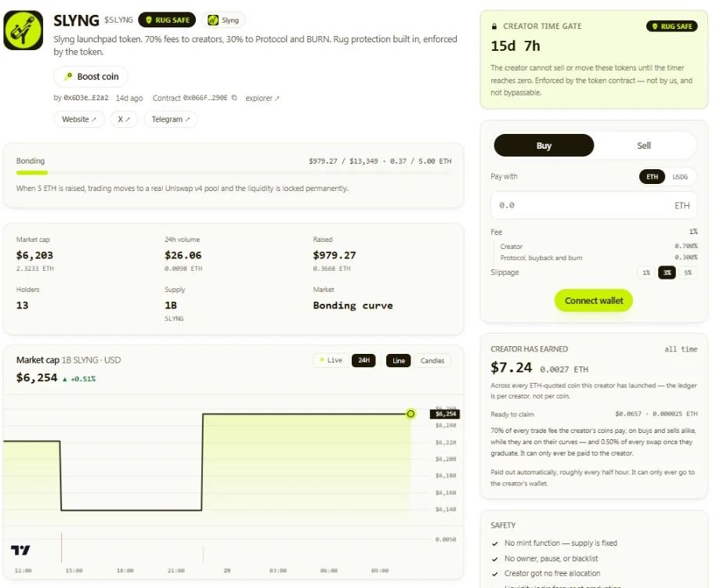Switch the chart to Candles view
This screenshot has height=588, width=716.
point(432,361)
